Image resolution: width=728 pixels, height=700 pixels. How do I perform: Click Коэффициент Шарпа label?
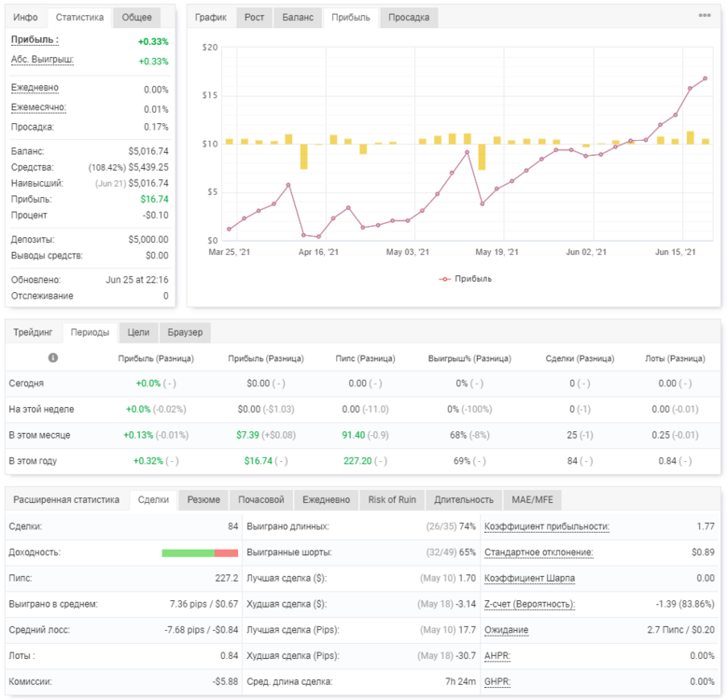click(529, 579)
